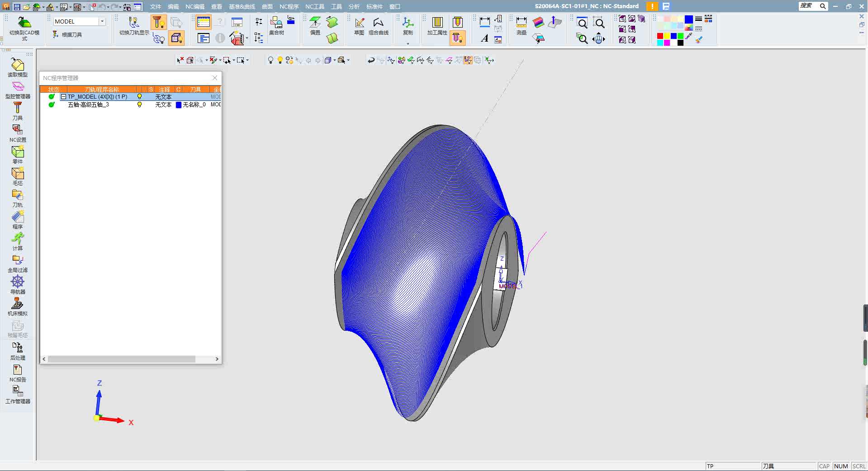Screen dimensions: 868x471
Task: Open the 型腔管理器 cavity manager
Action: click(x=18, y=90)
